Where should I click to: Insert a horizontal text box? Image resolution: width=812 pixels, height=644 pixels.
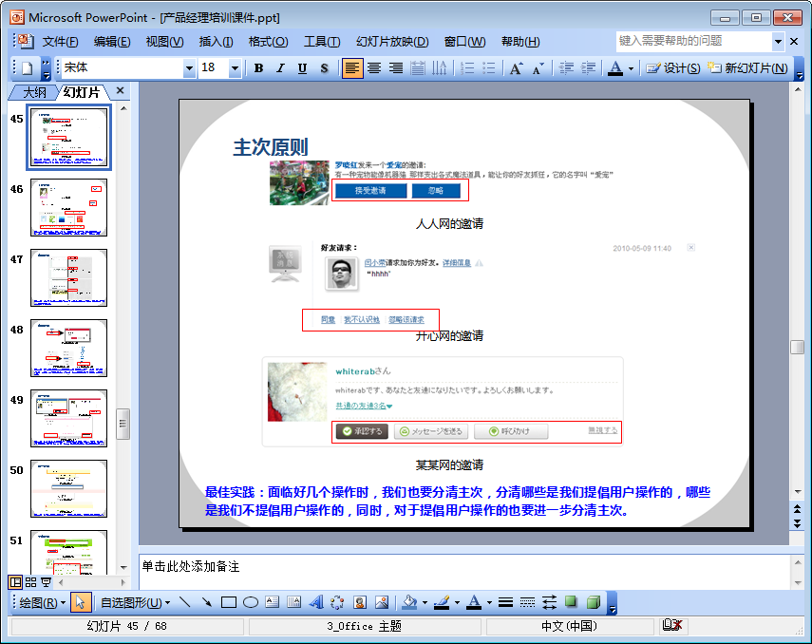pos(273,602)
